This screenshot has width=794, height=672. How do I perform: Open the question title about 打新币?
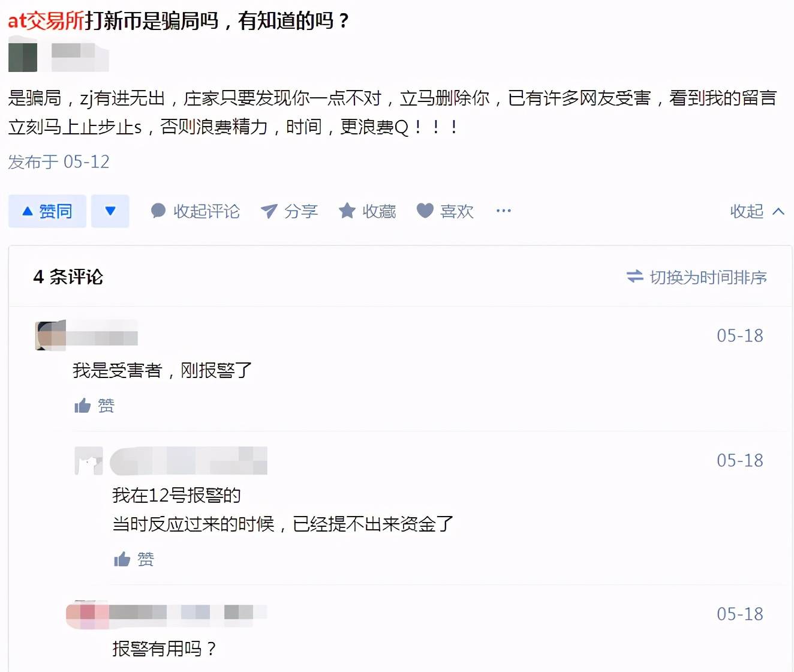tap(179, 21)
